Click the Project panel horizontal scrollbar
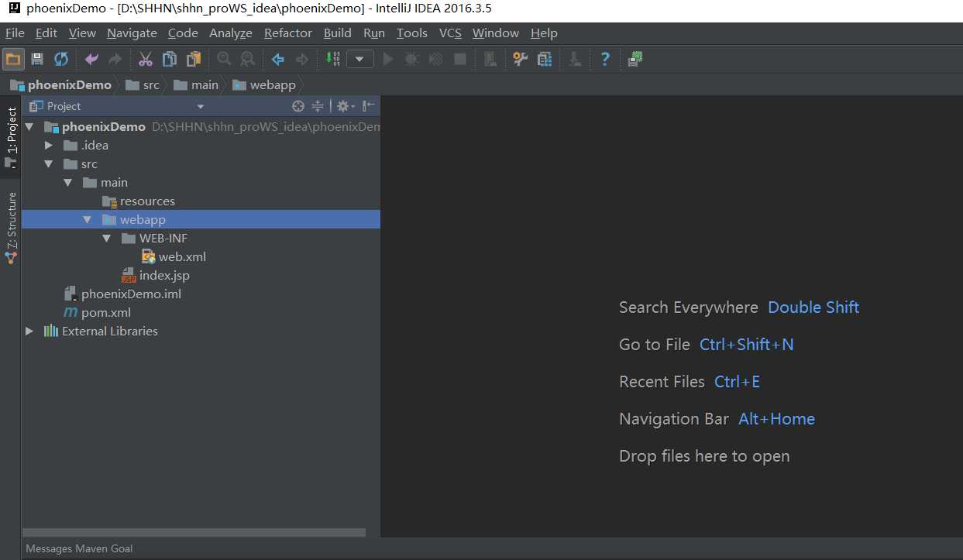The width and height of the screenshot is (963, 560). pyautogui.click(x=194, y=532)
